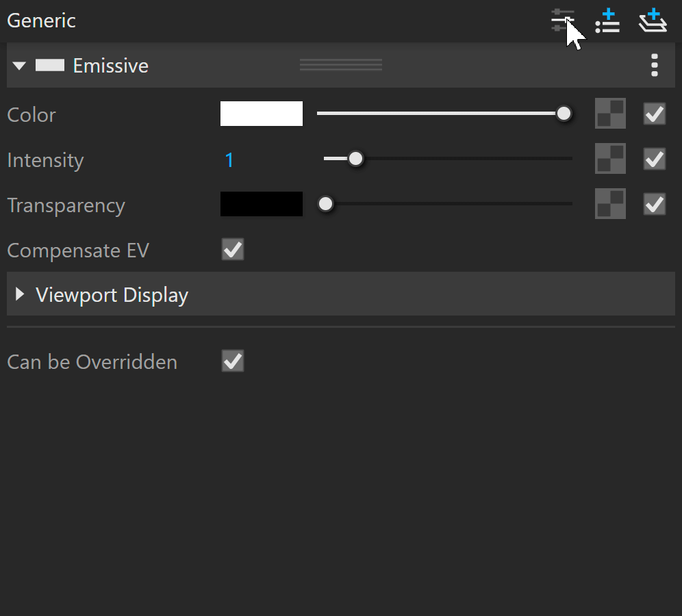Uncheck the Intensity row map checkbox

[655, 159]
